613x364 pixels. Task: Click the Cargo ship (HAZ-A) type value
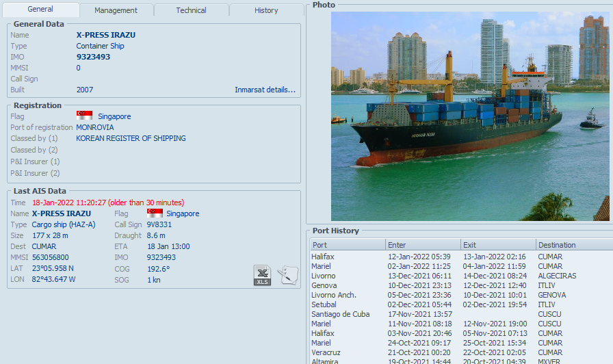pos(64,224)
